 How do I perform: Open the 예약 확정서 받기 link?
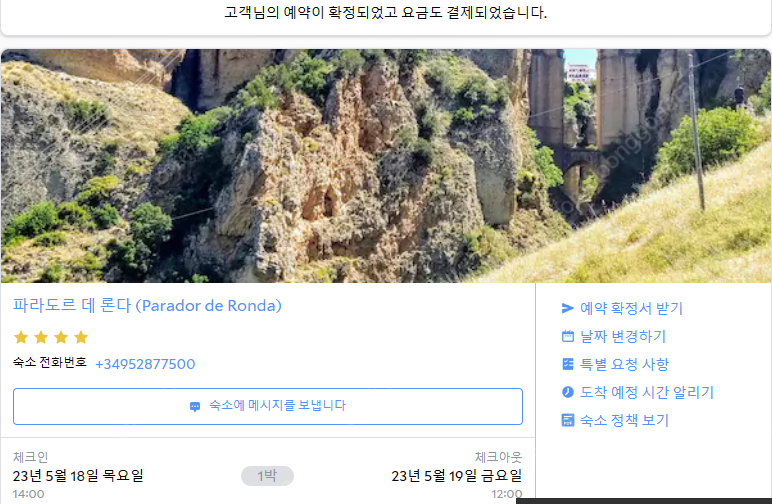pyautogui.click(x=631, y=308)
